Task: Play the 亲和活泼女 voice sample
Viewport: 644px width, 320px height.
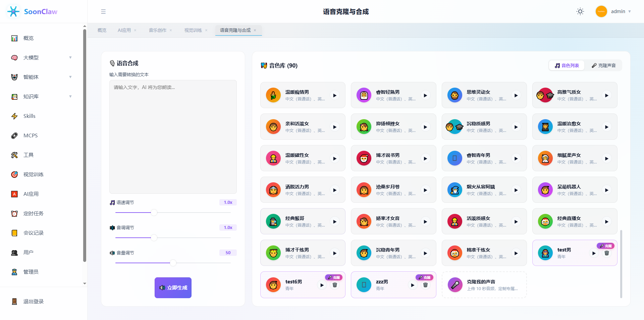Action: 335,127
